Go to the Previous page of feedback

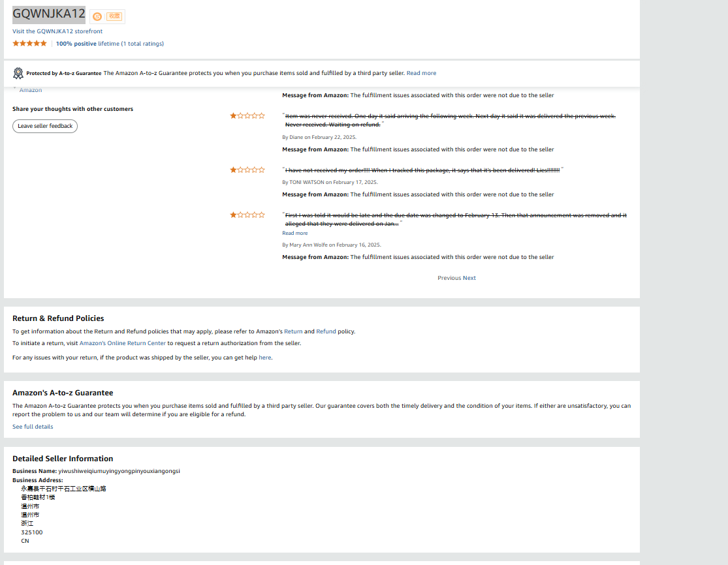[449, 278]
